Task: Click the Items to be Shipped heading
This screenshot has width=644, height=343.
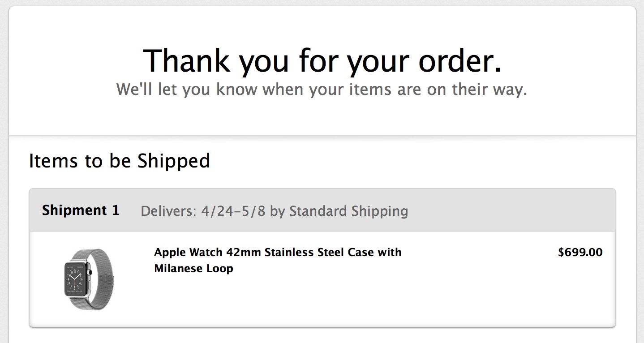Action: click(119, 161)
